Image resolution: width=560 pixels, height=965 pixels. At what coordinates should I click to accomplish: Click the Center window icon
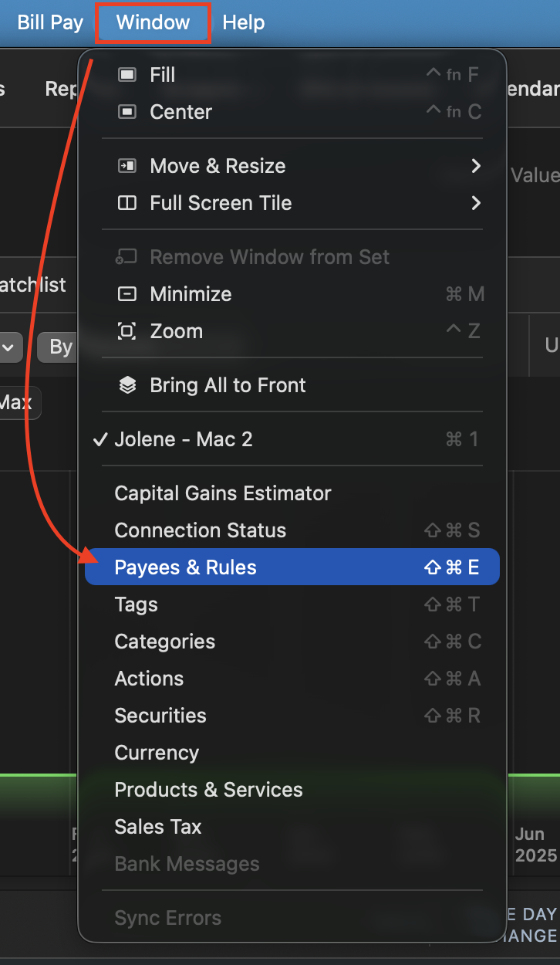click(127, 112)
